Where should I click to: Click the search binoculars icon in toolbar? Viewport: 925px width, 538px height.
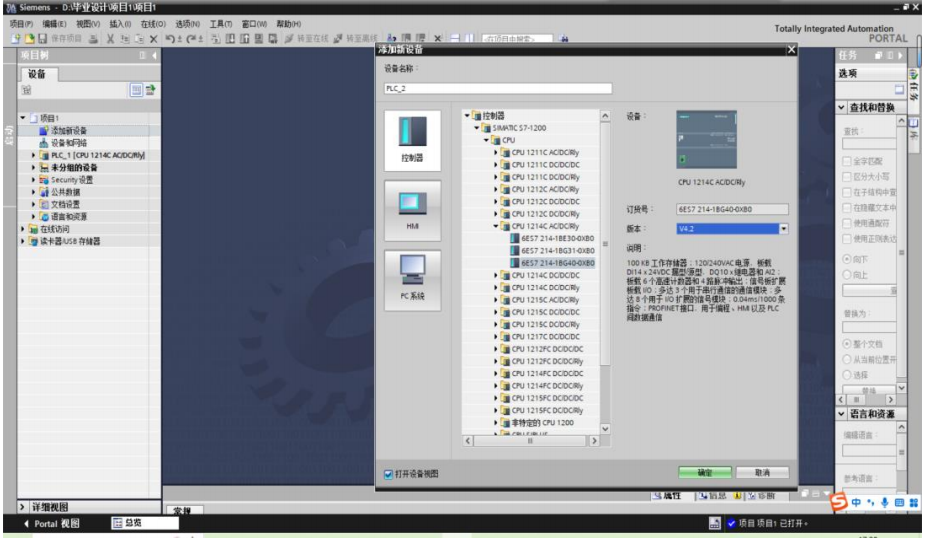(x=564, y=39)
